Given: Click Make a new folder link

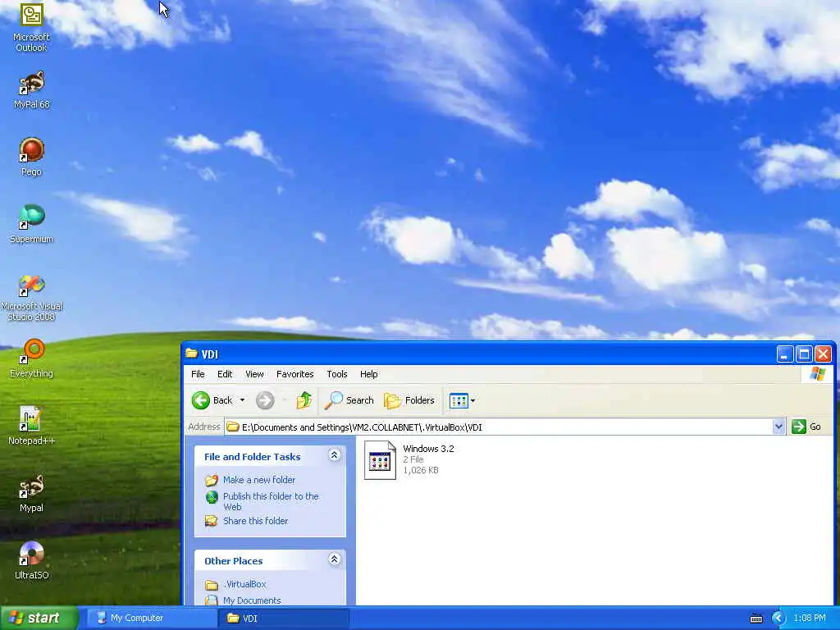Looking at the screenshot, I should (x=258, y=480).
